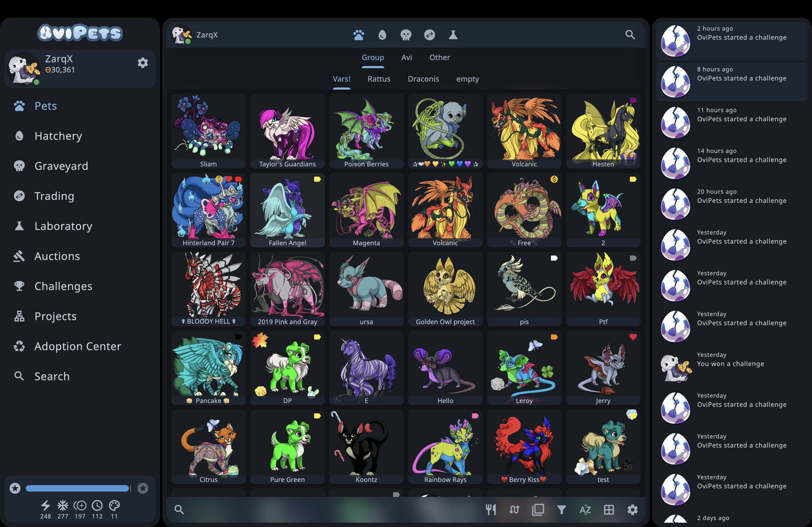Click the snowflake counter icon showing 277
Screen dimensions: 812x527
coord(63,505)
